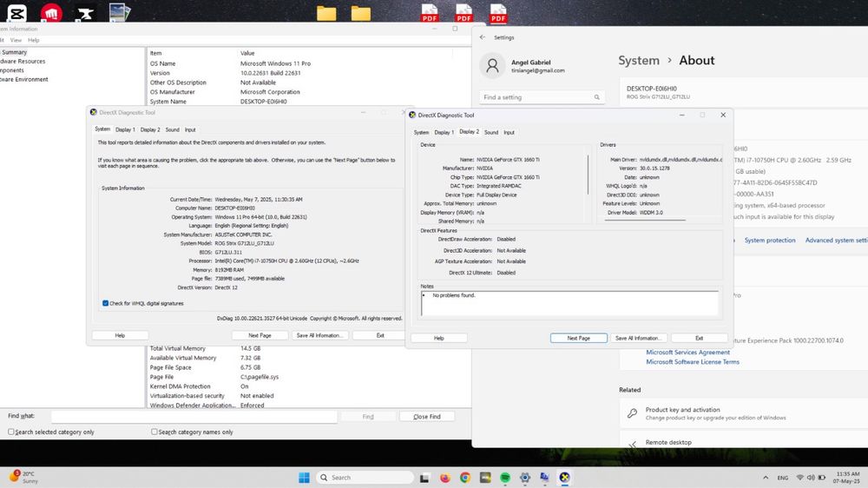Click the Find what input field

tap(194, 417)
